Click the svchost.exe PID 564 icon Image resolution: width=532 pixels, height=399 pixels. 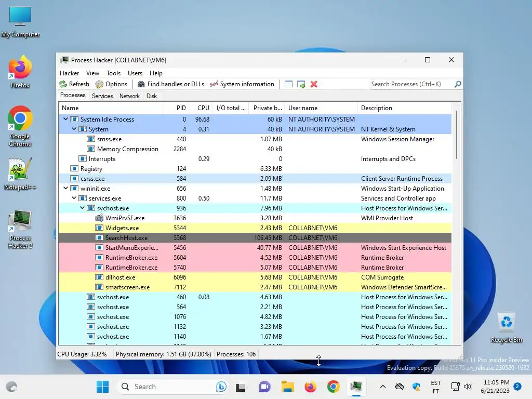pyautogui.click(x=90, y=307)
